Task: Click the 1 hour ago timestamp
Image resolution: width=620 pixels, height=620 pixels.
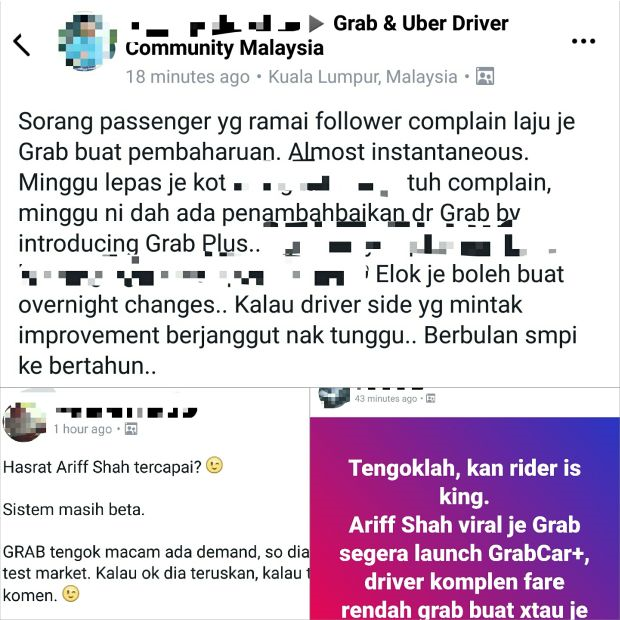Action: 83,429
